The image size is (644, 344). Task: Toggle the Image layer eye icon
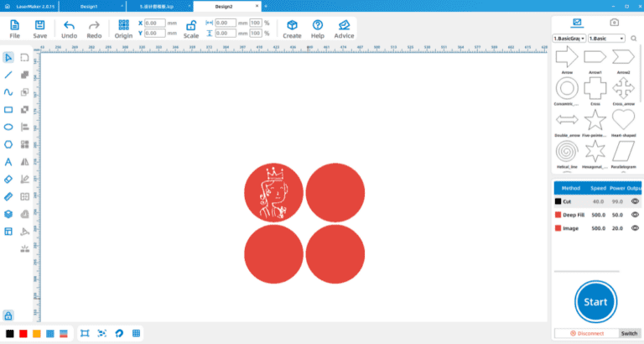[635, 228]
